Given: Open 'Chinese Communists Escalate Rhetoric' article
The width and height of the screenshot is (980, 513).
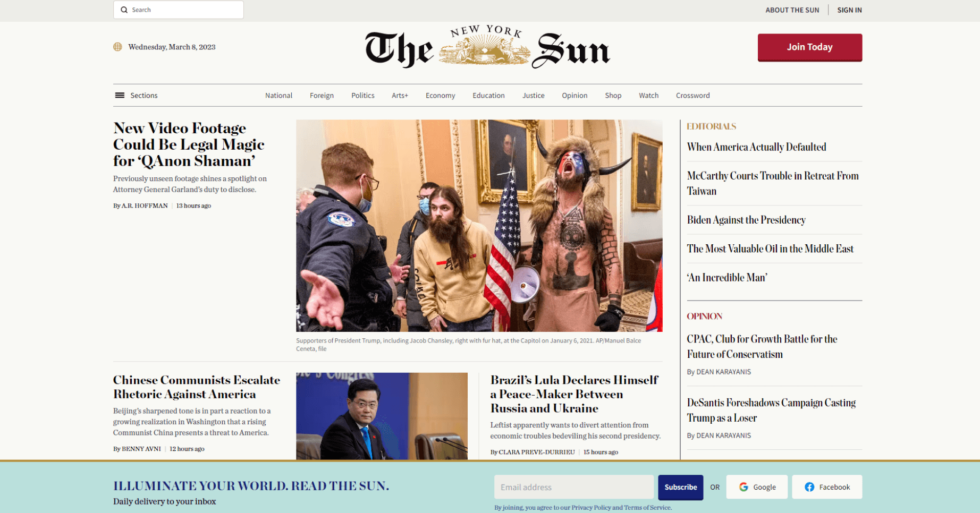Looking at the screenshot, I should pos(197,387).
